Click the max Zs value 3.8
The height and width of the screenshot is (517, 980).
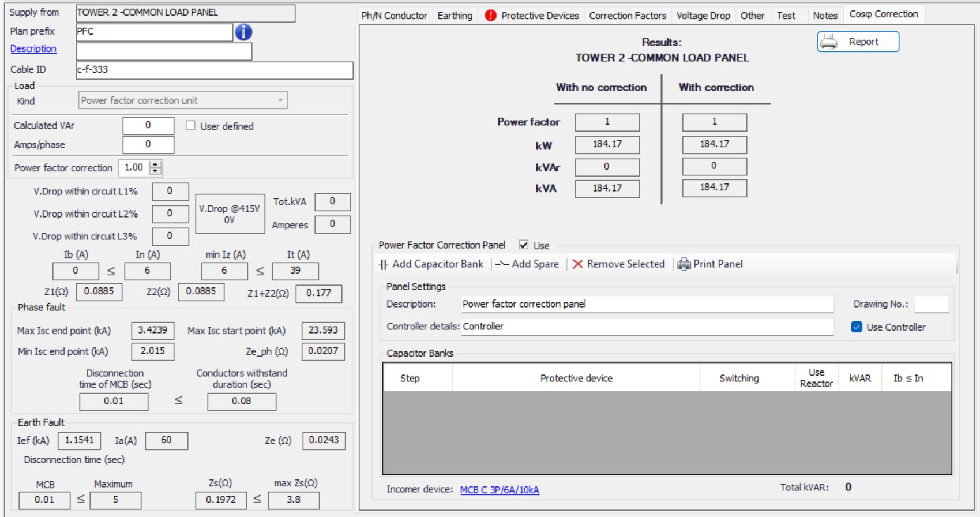coord(294,500)
